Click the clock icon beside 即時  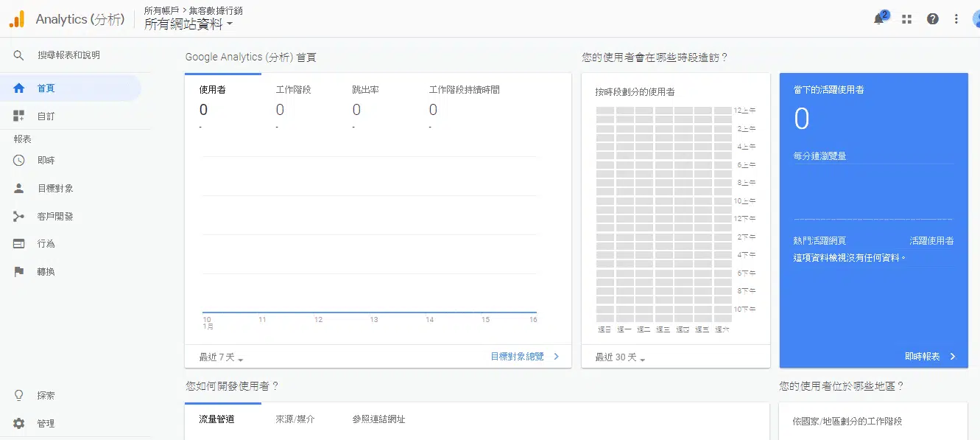click(19, 160)
